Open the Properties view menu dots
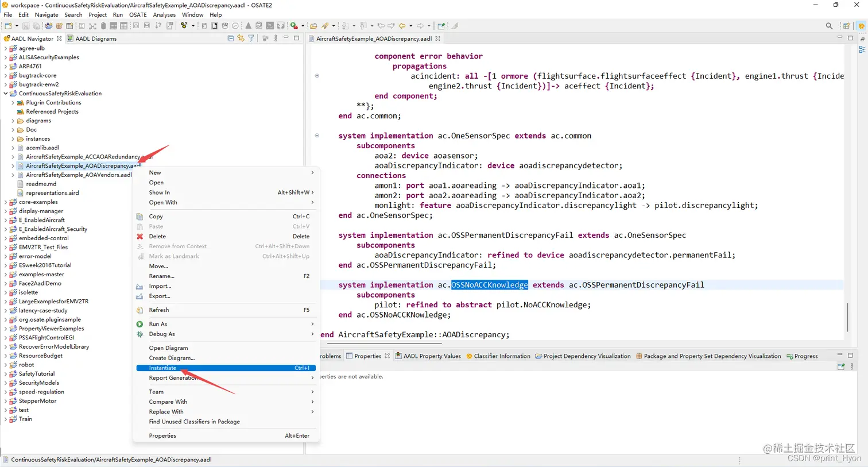Image resolution: width=868 pixels, height=467 pixels. pyautogui.click(x=852, y=366)
